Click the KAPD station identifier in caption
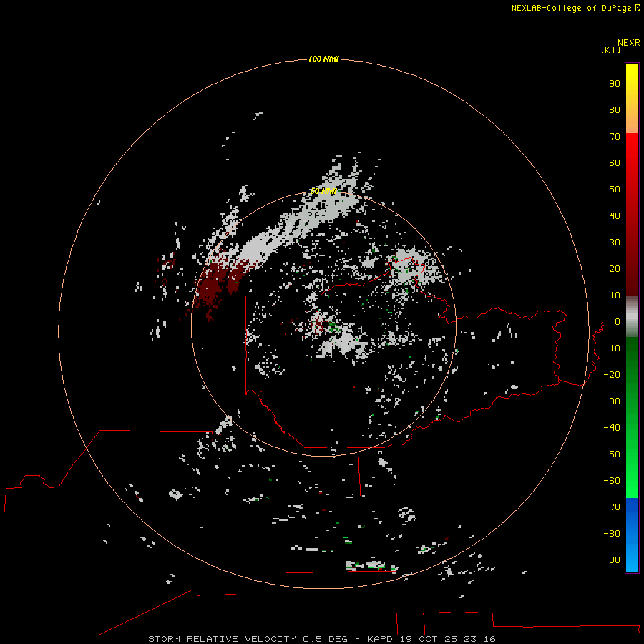The width and height of the screenshot is (644, 644). [381, 639]
